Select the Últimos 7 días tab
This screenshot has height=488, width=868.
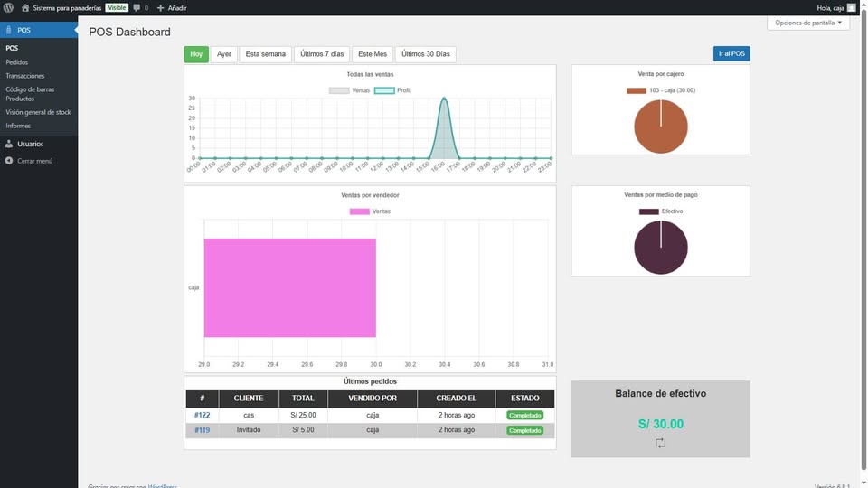[x=322, y=53]
